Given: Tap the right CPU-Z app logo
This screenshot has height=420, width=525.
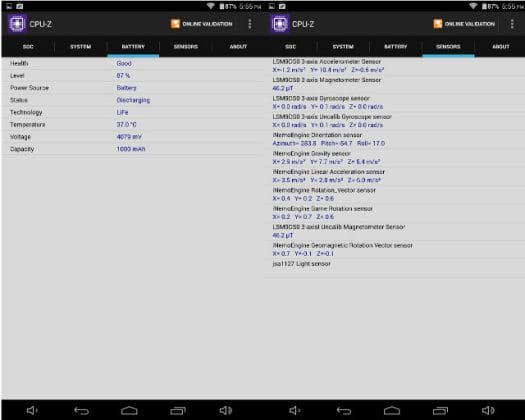Looking at the screenshot, I should [279, 24].
